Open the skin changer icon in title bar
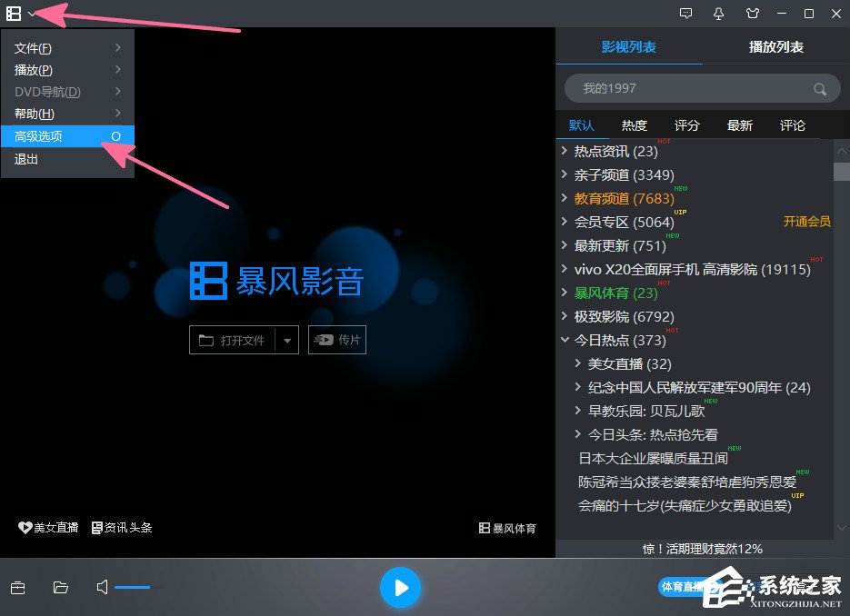The image size is (850, 616). click(752, 14)
